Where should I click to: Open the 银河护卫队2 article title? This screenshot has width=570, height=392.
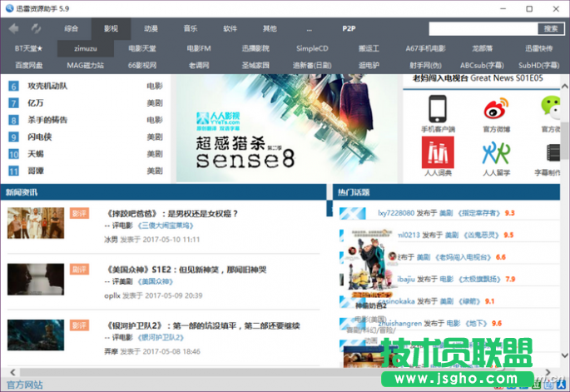pyautogui.click(x=202, y=325)
